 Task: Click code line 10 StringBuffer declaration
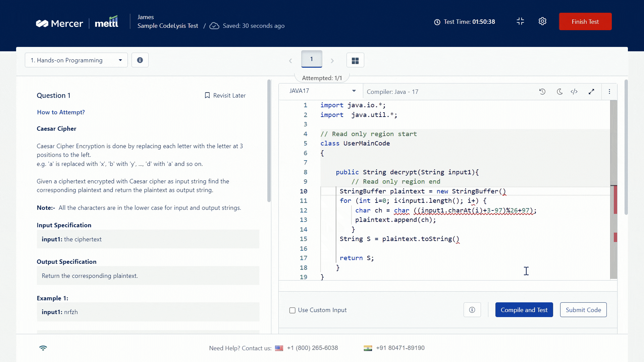tap(423, 191)
